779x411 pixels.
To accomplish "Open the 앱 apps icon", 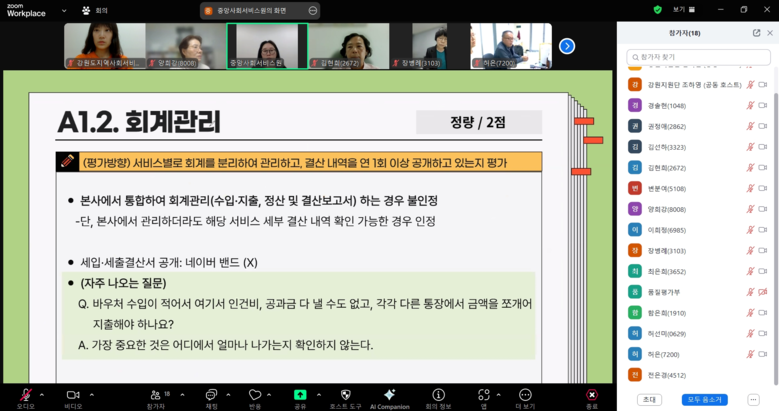I will pyautogui.click(x=483, y=394).
